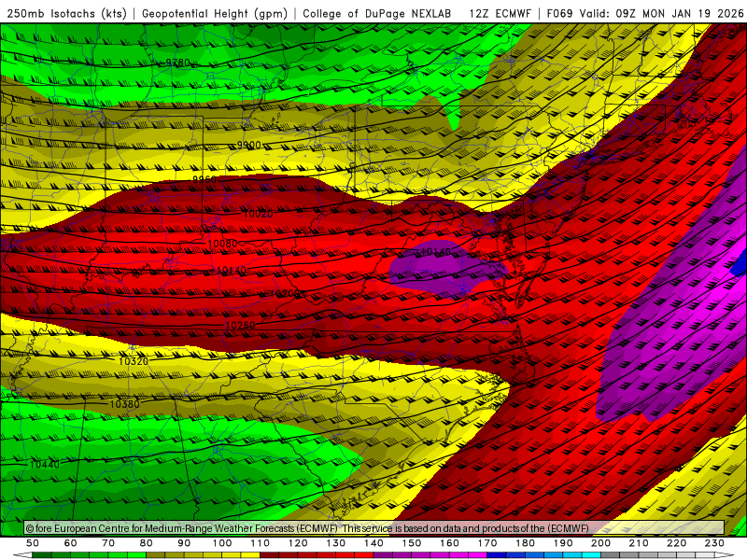Viewport: 747px width, 560px height.
Task: Click the "Valid: 09Z MON JAN 19 2026" text
Action: [661, 14]
